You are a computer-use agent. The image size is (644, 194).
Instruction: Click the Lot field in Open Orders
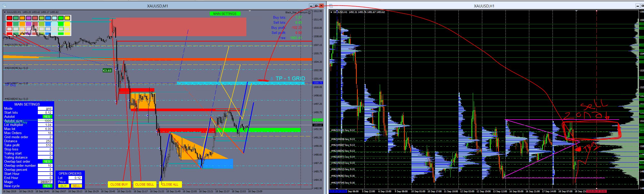(75, 178)
